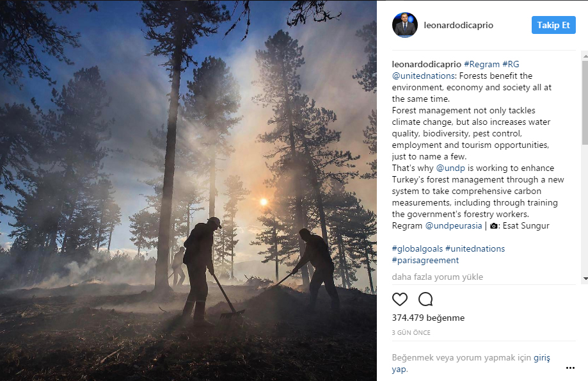This screenshot has height=381, width=588.
Task: Open leonardodicaprio profile avatar
Action: coord(405,25)
